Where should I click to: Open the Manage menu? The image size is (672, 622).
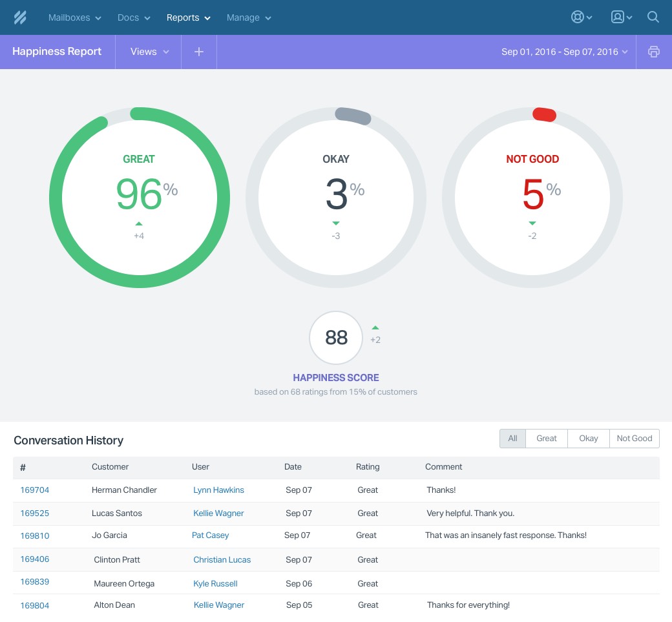[x=248, y=17]
